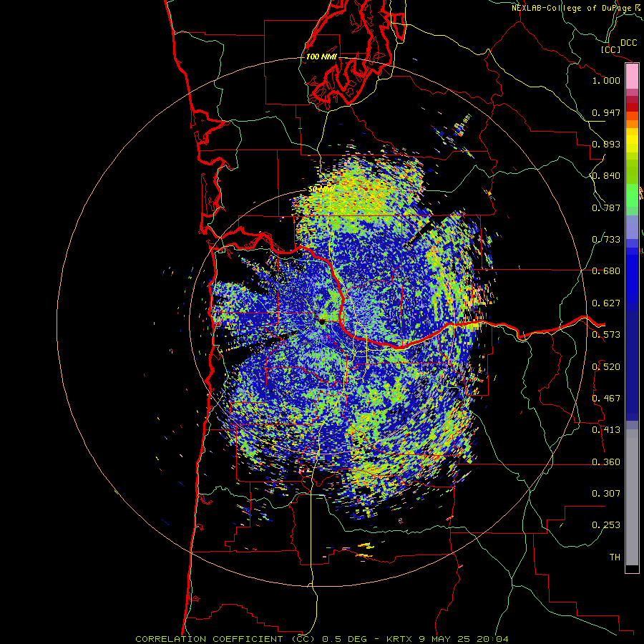The height and width of the screenshot is (644, 644).
Task: Click the [CC] units label
Action: [610, 49]
